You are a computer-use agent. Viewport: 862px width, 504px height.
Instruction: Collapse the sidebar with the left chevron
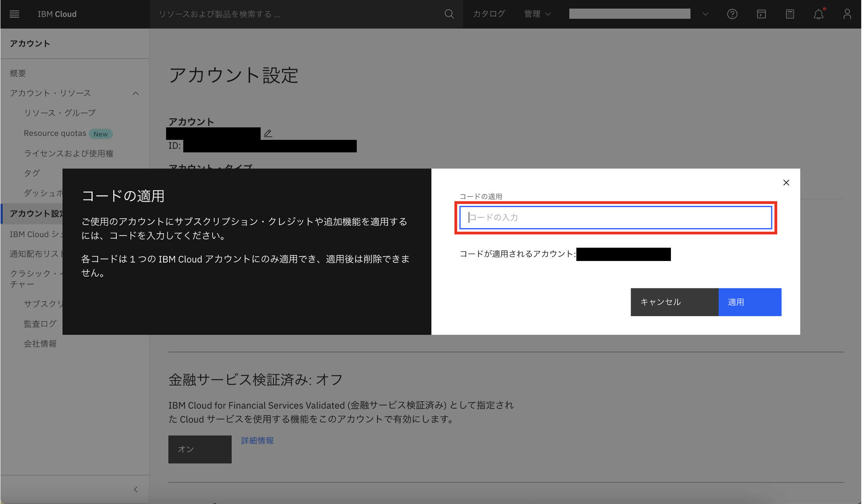click(x=136, y=489)
